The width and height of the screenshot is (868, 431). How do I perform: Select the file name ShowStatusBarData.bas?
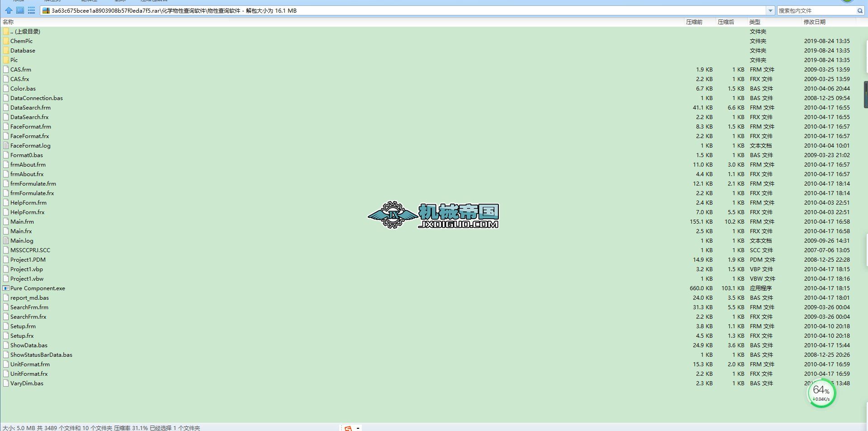pyautogui.click(x=41, y=354)
